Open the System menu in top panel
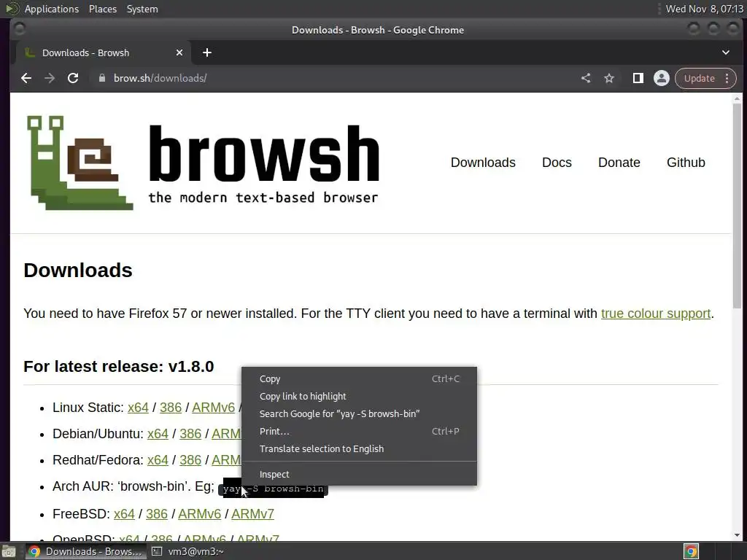Viewport: 747px width, 560px height. tap(142, 9)
